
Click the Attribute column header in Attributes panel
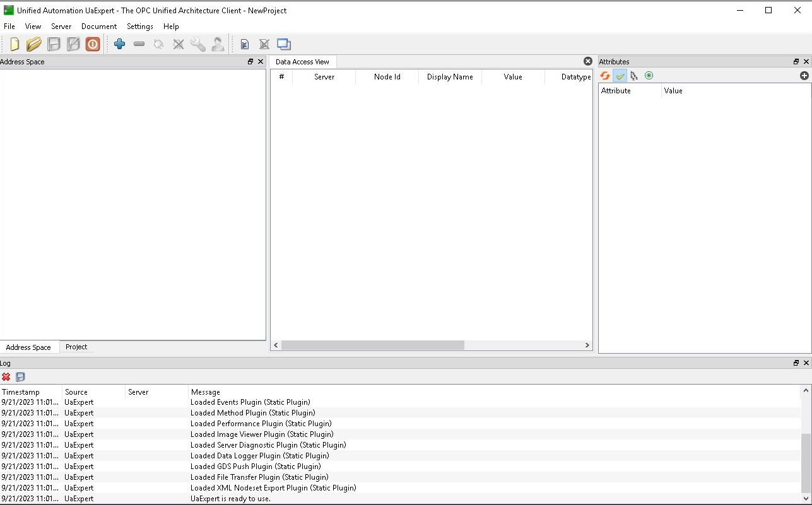[630, 91]
